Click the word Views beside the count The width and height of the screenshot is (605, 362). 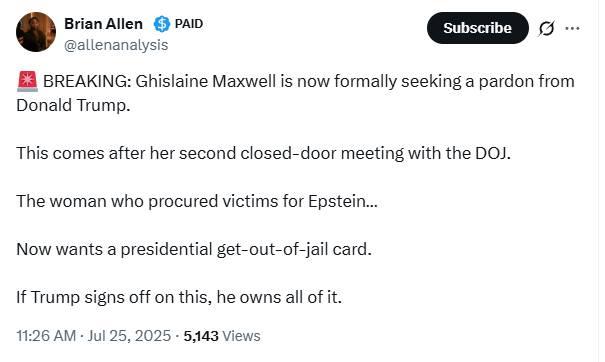click(242, 336)
